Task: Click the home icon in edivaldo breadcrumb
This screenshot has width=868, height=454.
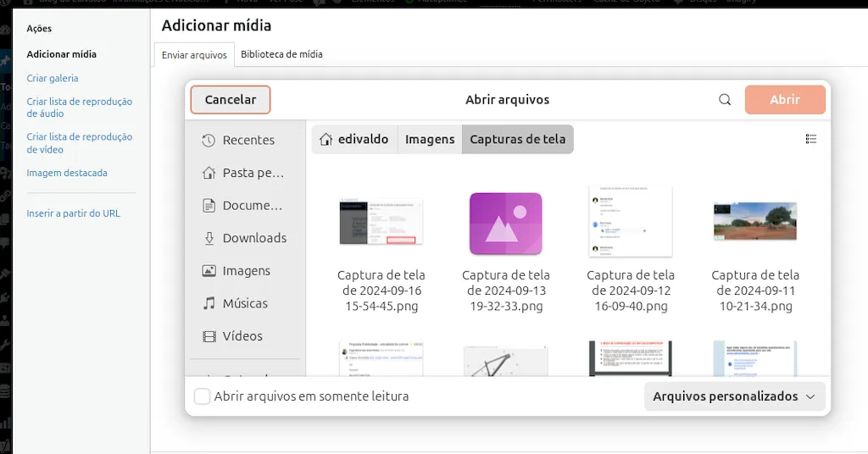Action: click(x=325, y=140)
